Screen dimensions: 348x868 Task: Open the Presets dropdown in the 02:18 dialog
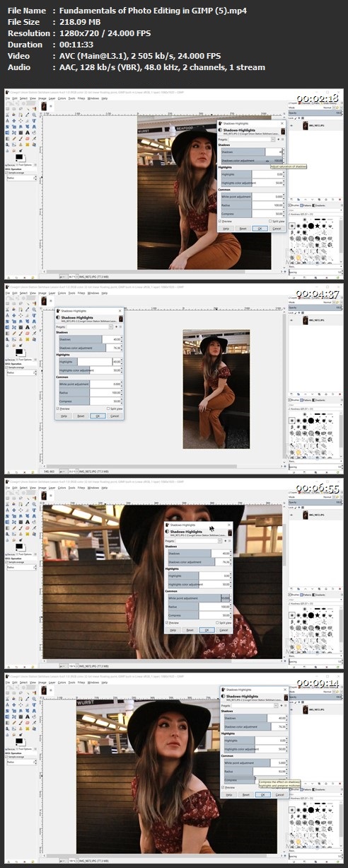click(x=252, y=139)
